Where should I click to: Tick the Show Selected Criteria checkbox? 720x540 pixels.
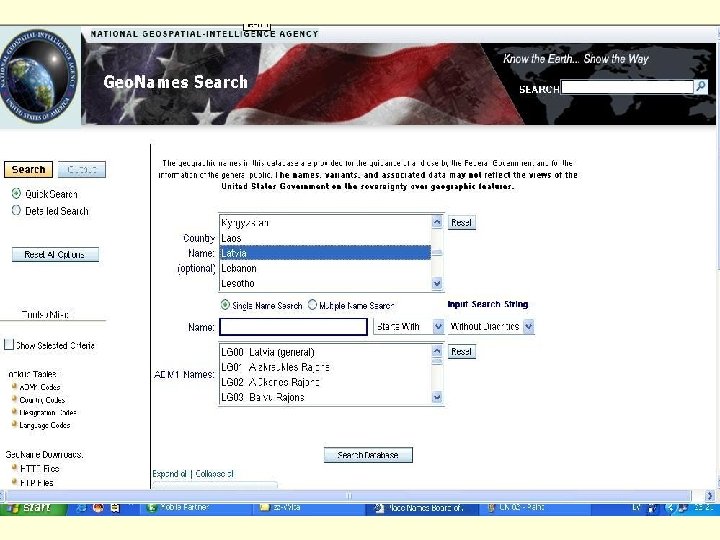pos(9,344)
